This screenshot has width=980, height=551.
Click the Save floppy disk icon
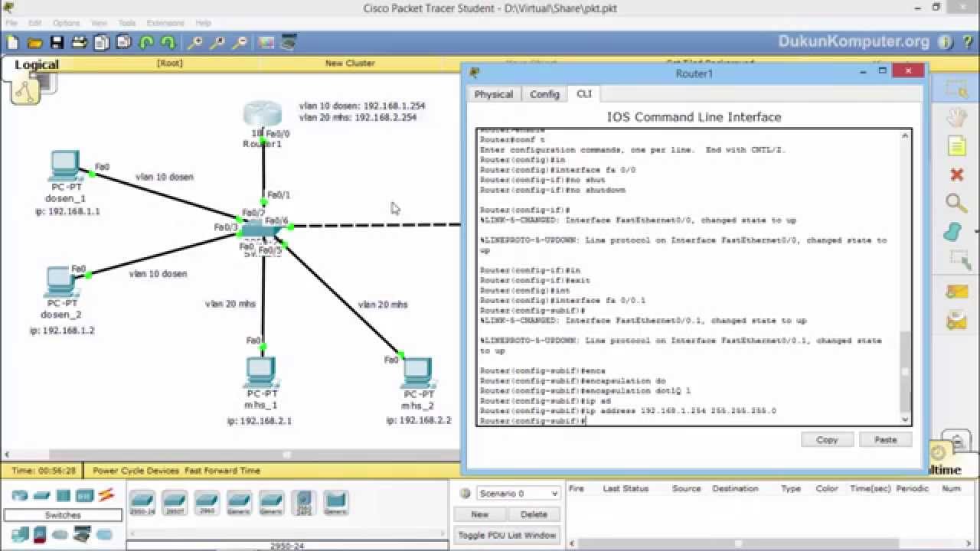coord(57,43)
